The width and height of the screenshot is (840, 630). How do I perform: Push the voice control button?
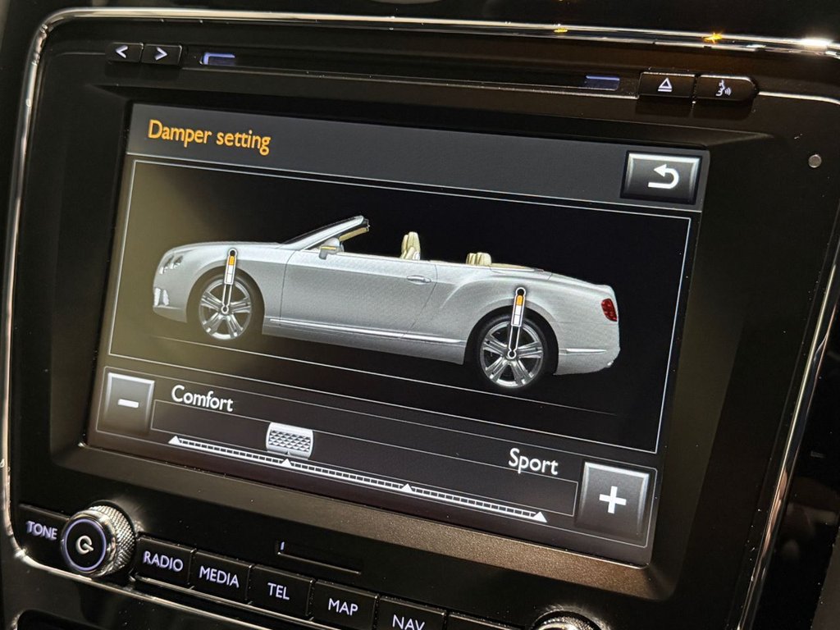724,88
